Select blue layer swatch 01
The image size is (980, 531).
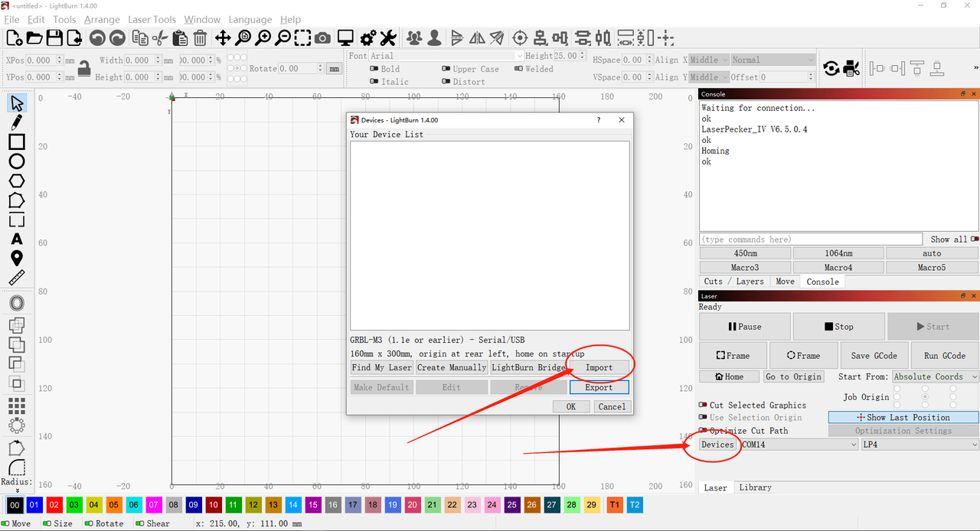[34, 505]
